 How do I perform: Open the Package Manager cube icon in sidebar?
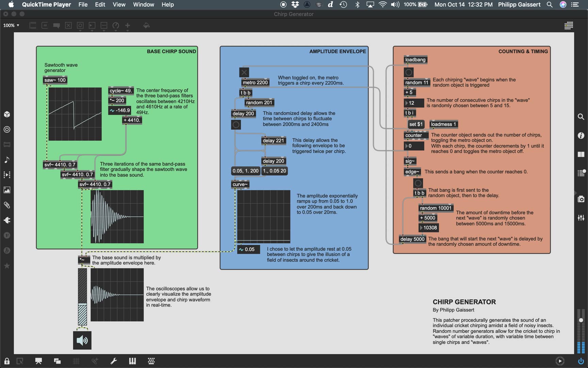[7, 115]
